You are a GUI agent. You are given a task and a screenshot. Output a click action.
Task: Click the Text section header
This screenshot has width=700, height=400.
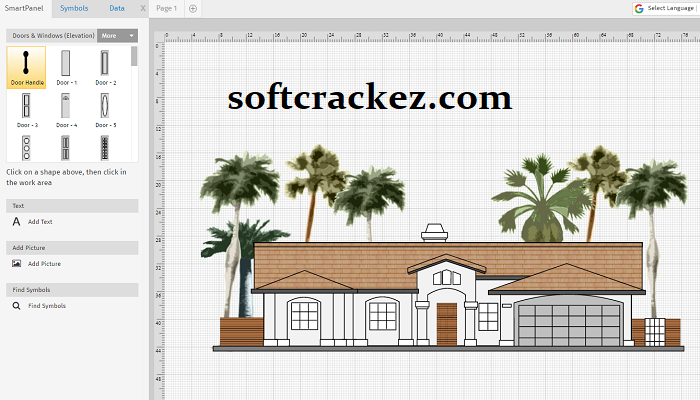coord(72,206)
